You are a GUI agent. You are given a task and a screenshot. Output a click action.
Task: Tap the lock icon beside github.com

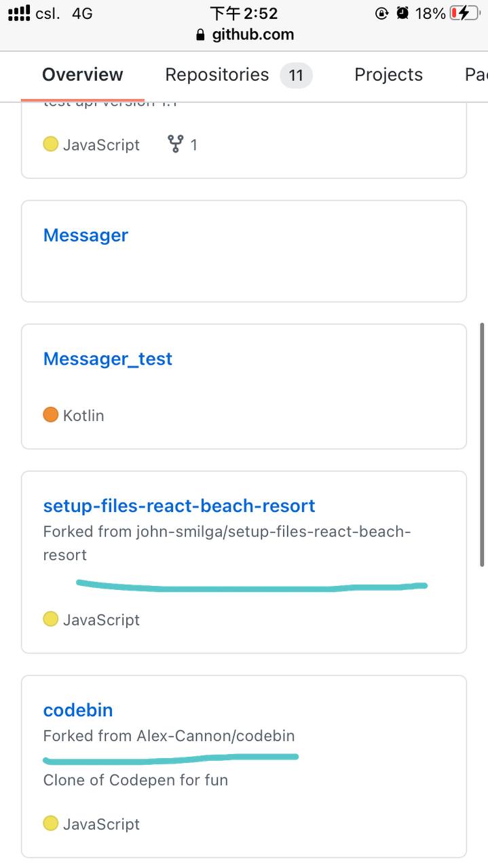[x=200, y=35]
